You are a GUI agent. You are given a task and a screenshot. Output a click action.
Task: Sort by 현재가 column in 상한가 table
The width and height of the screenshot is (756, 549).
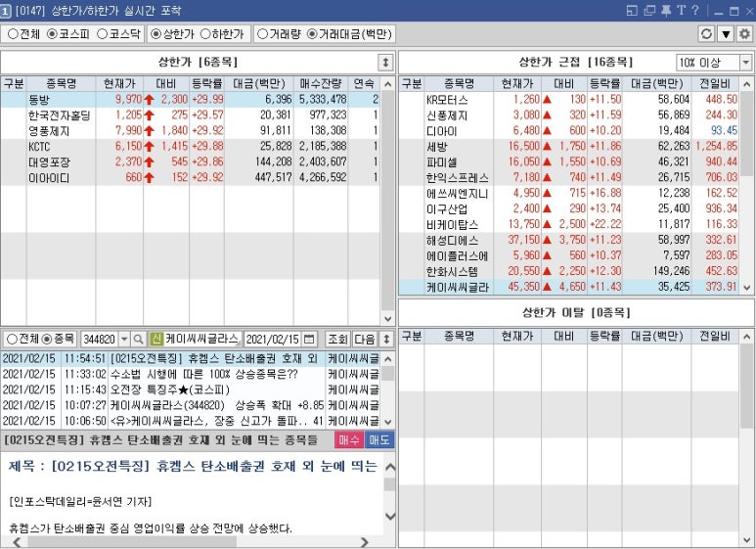point(119,84)
